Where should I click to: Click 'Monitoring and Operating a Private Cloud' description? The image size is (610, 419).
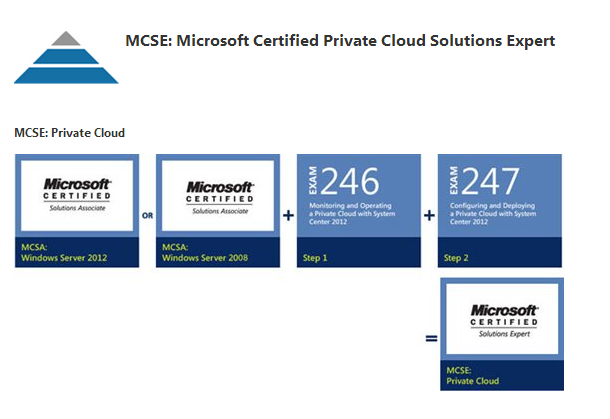click(352, 214)
